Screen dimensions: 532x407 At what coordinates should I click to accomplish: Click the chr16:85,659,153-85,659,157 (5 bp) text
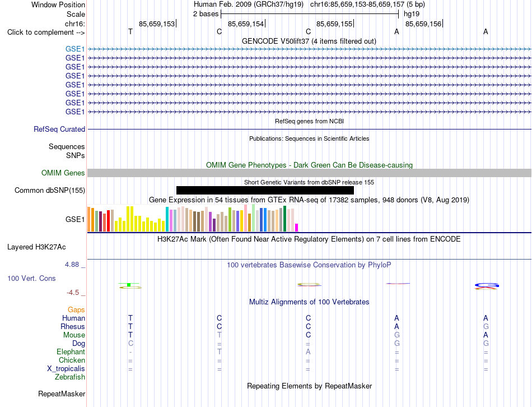367,4
